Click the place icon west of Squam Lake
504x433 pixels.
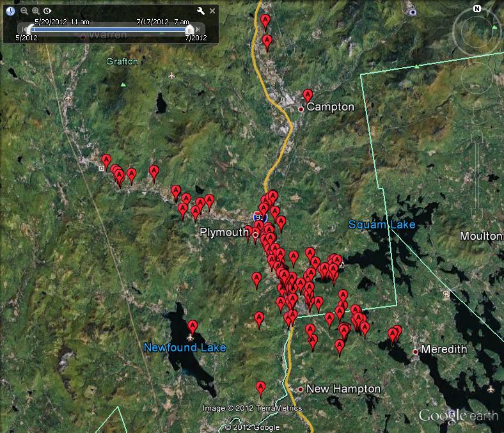(x=342, y=265)
